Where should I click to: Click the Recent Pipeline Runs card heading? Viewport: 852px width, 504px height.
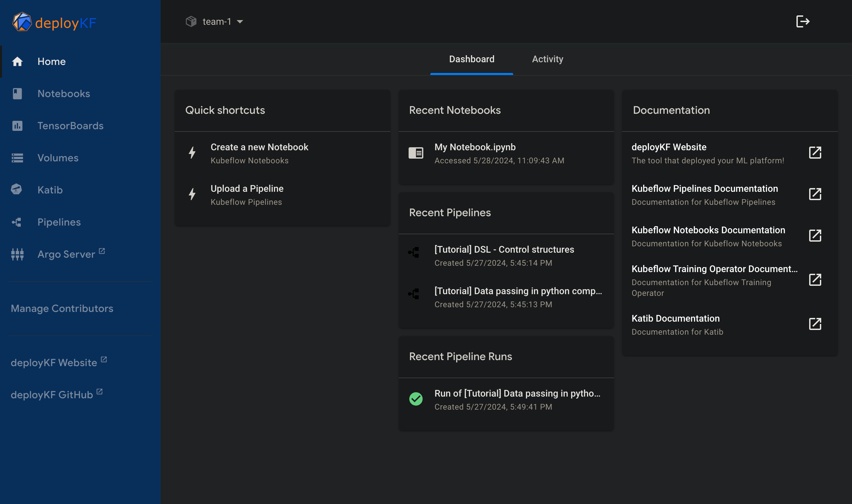point(460,356)
